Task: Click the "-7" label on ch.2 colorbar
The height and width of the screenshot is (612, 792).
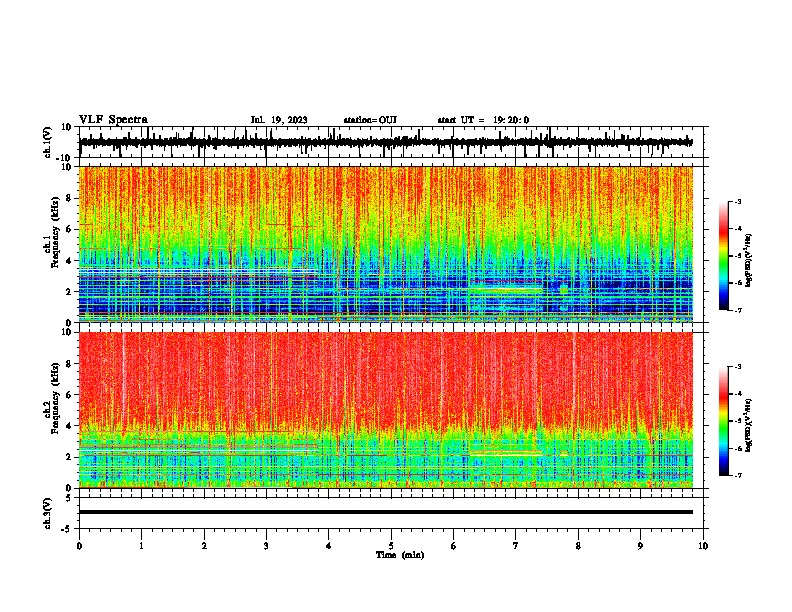Action: (738, 475)
